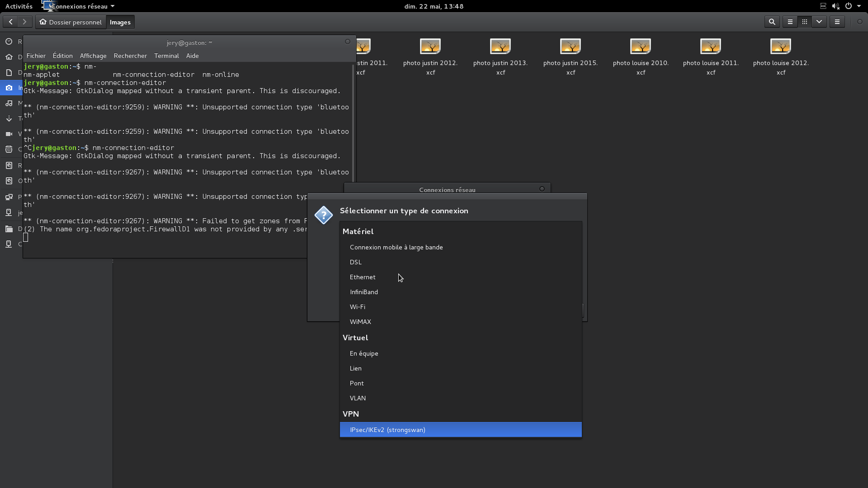Image resolution: width=868 pixels, height=488 pixels.
Task: Open the Connexions réseau app menu
Action: (78, 6)
